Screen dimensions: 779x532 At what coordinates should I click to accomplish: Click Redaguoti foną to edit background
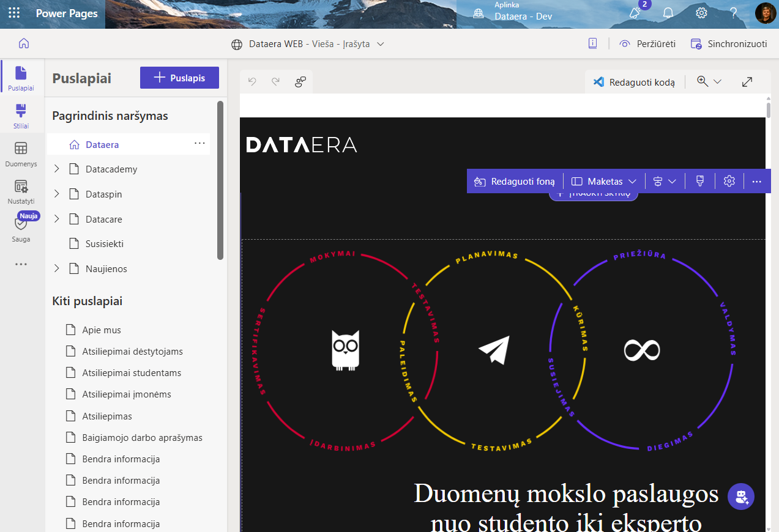(515, 181)
